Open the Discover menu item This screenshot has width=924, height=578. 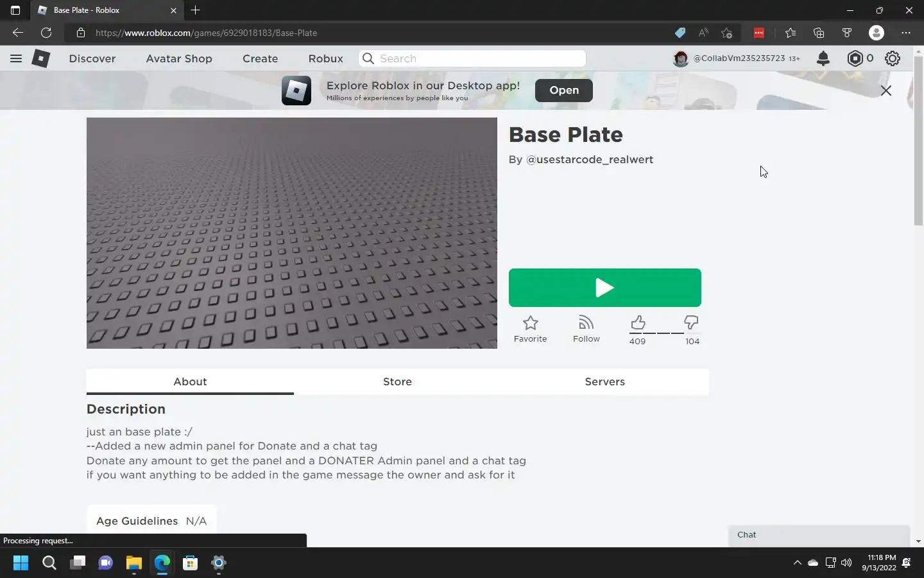[x=92, y=58]
